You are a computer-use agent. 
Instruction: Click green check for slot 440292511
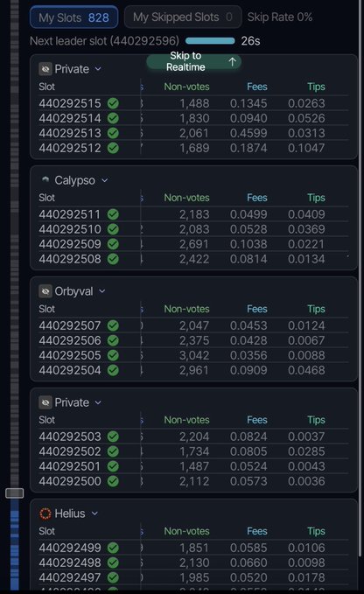point(113,214)
